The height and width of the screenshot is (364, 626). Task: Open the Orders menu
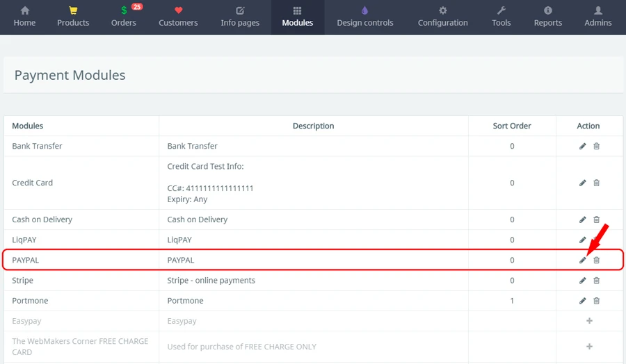[124, 17]
